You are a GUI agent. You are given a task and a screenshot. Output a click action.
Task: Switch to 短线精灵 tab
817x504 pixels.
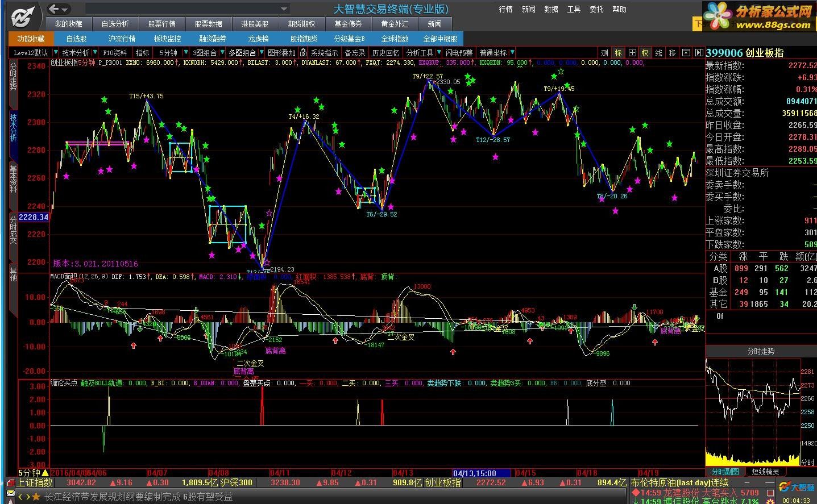click(x=765, y=472)
